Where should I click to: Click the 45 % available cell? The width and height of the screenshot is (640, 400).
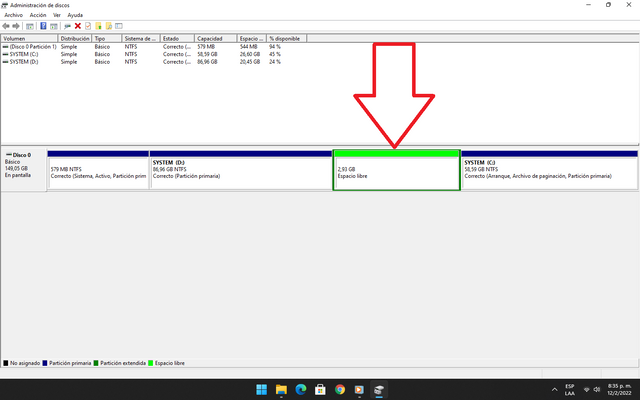(275, 54)
